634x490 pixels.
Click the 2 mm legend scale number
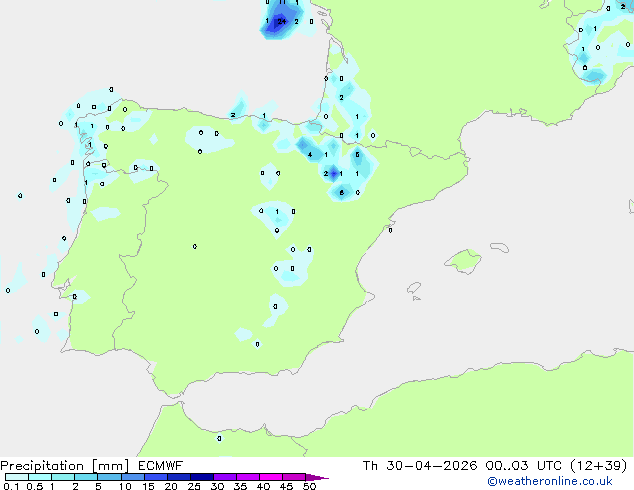pos(75,486)
